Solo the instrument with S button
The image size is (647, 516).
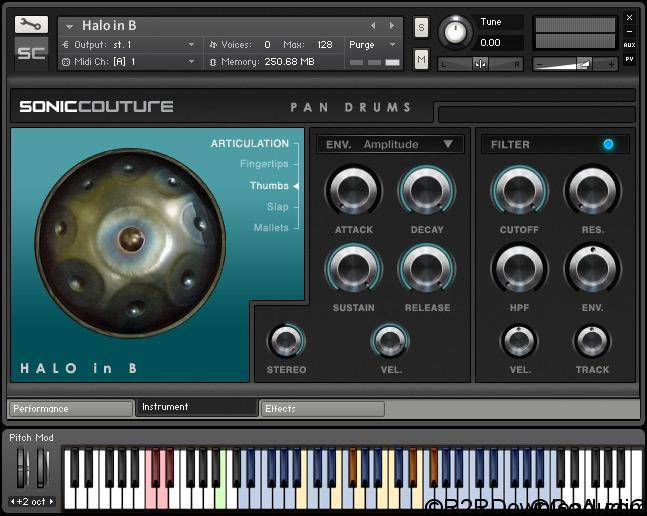click(421, 26)
